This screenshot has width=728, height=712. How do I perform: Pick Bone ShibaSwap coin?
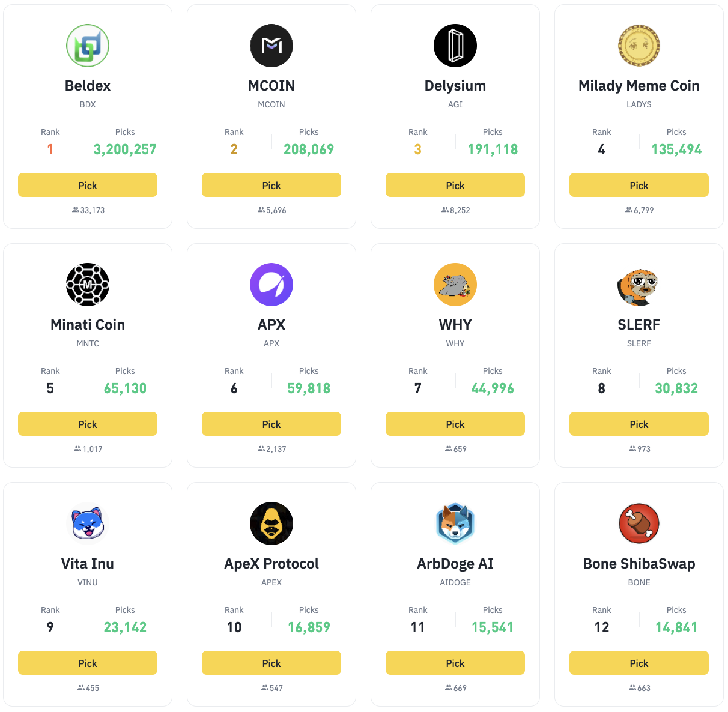pos(639,663)
